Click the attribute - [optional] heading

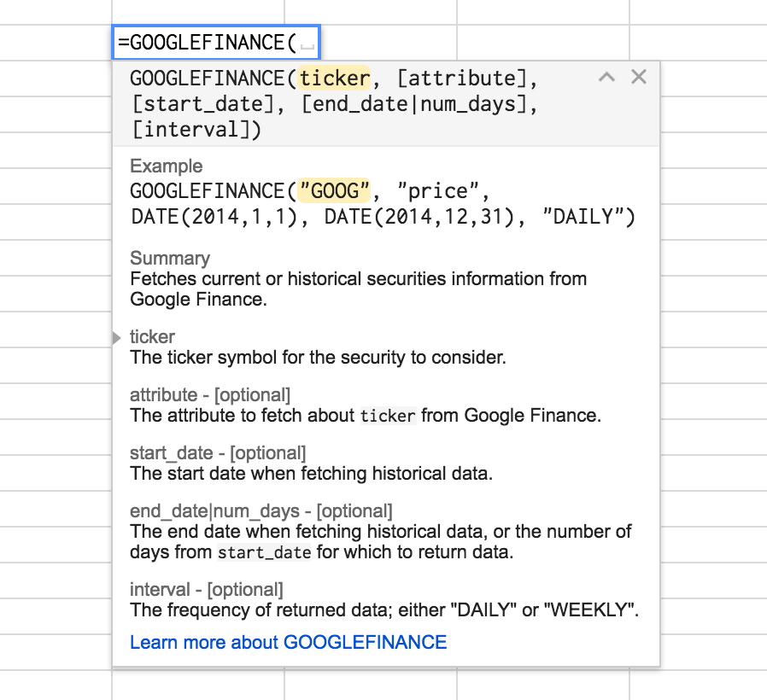point(210,395)
